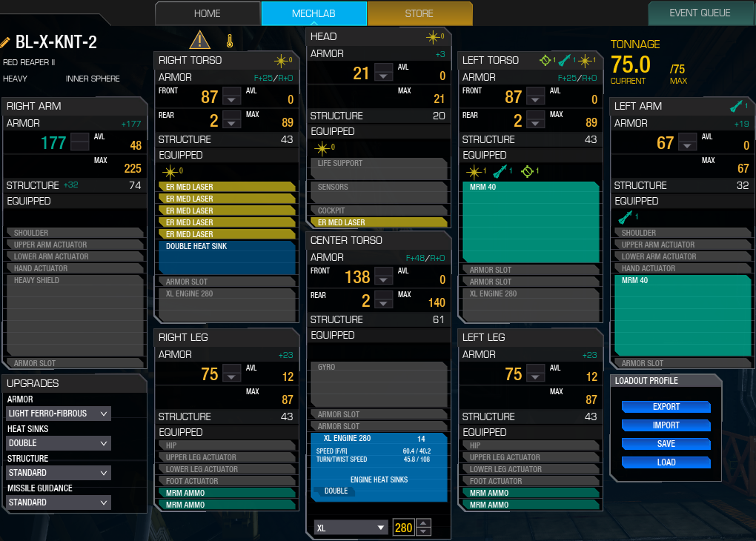Open Right Torso front armor dropdown

231,96
